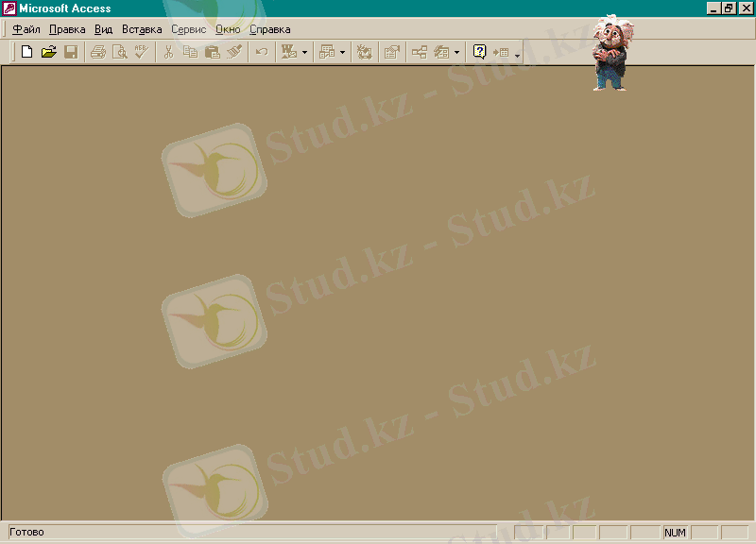Click the Paste clipboard icon
The image size is (756, 544).
coord(213,52)
